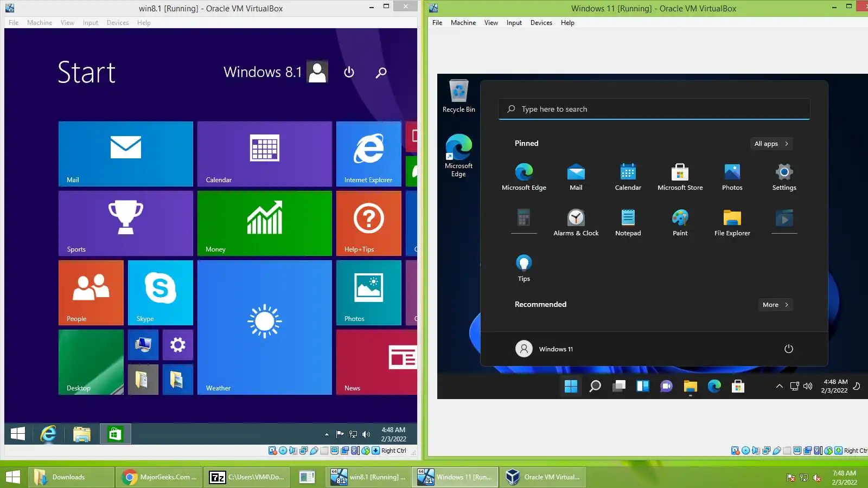Click the host Windows Start button
The width and height of the screenshot is (868, 488).
point(13,477)
